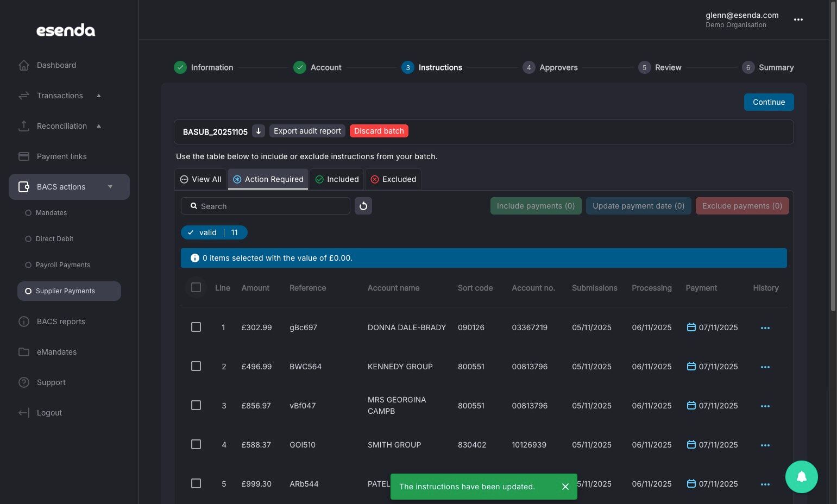Toggle the valid filter chip

point(214,232)
